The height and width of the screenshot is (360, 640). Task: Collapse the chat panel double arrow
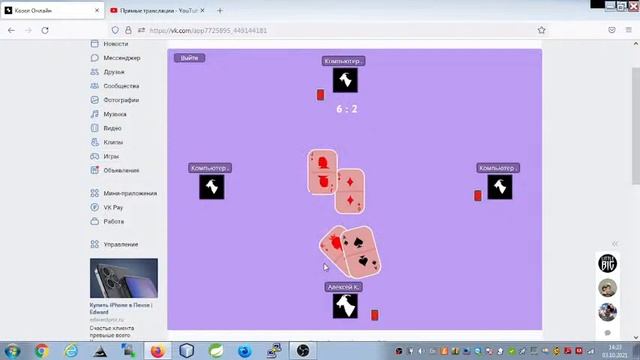coord(614,244)
